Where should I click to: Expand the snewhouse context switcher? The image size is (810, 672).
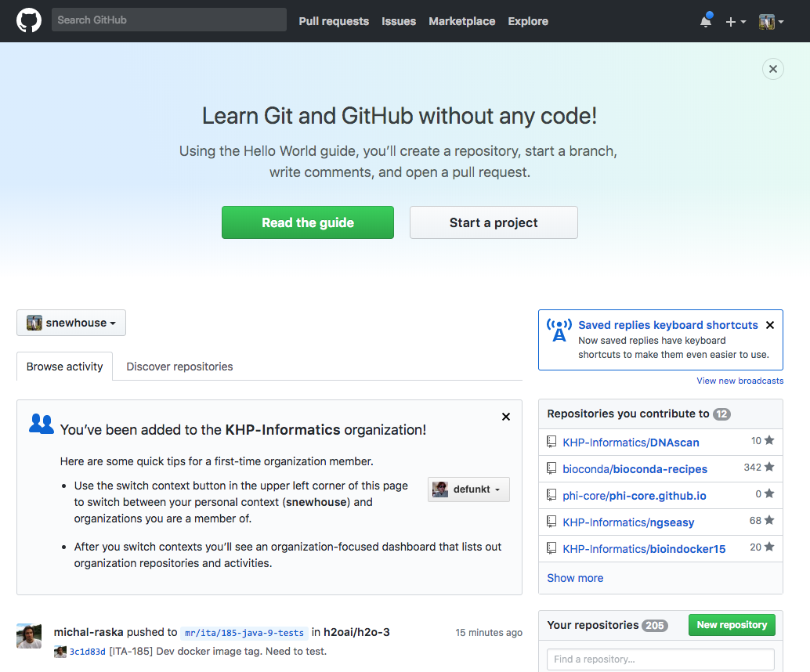coord(71,323)
